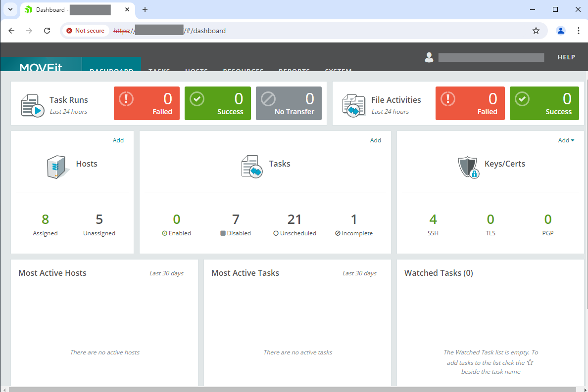Expand the Keys/Certs Add dropdown
The image size is (588, 392).
(566, 140)
